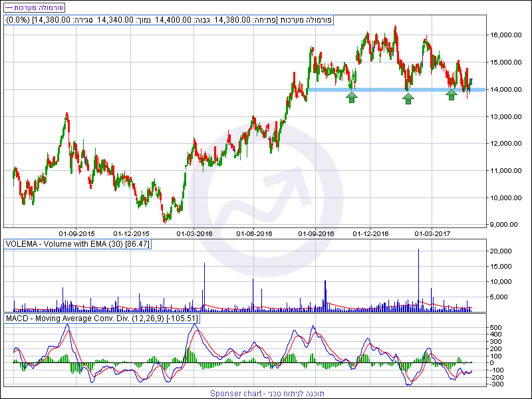Click the -300 MACD axis label
This screenshot has width=532, height=399.
click(x=497, y=384)
